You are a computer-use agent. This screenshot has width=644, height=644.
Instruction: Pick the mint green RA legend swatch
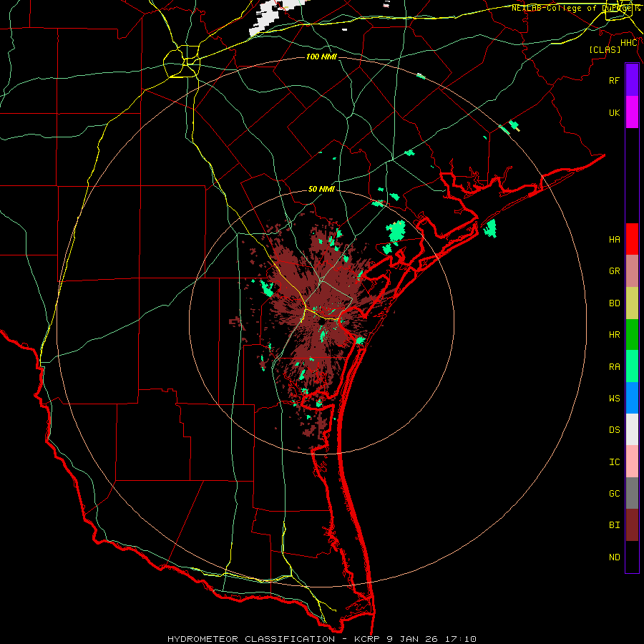pyautogui.click(x=632, y=366)
